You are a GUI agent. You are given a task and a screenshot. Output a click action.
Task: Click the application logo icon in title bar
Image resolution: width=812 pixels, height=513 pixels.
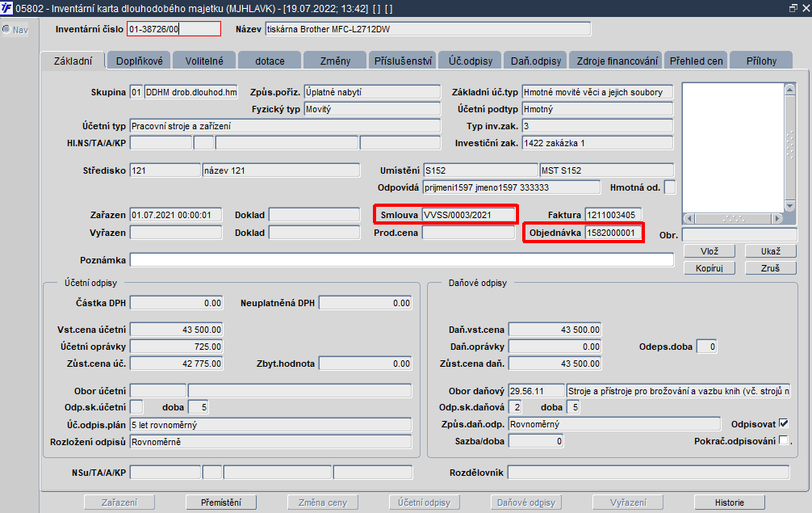point(6,8)
